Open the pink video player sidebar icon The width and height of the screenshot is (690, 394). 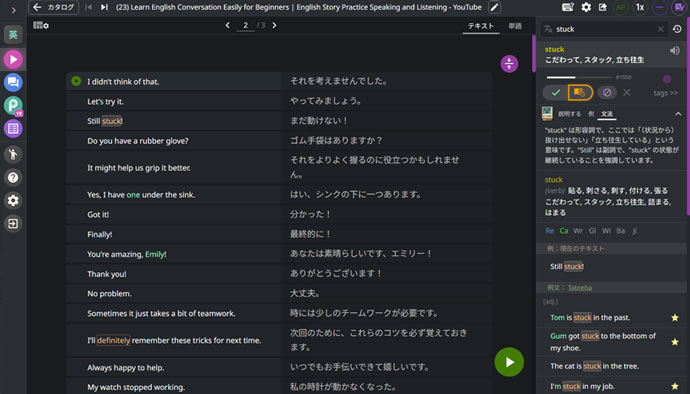[13, 59]
